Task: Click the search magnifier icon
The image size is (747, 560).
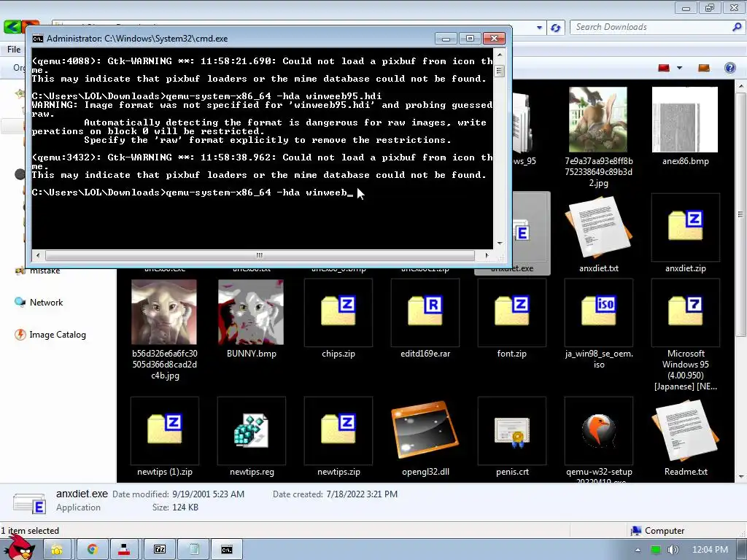Action: [x=737, y=27]
